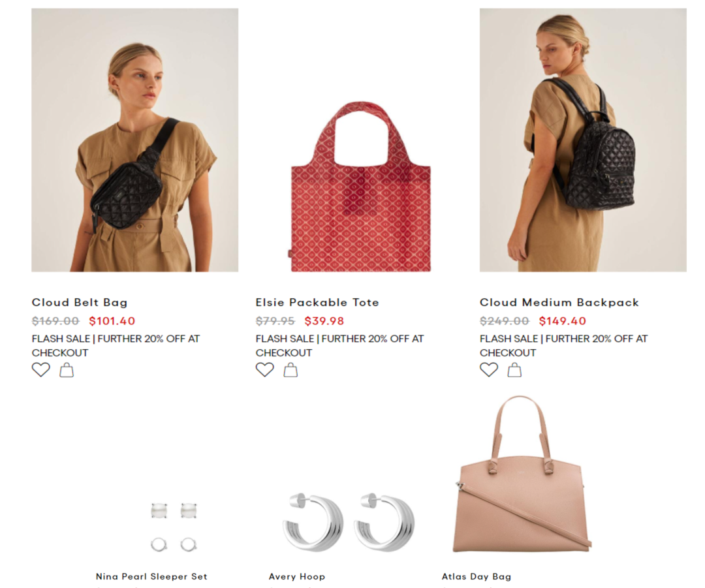Image resolution: width=705 pixels, height=588 pixels.
Task: View the pink Atlas Day Bag image
Action: (x=522, y=474)
